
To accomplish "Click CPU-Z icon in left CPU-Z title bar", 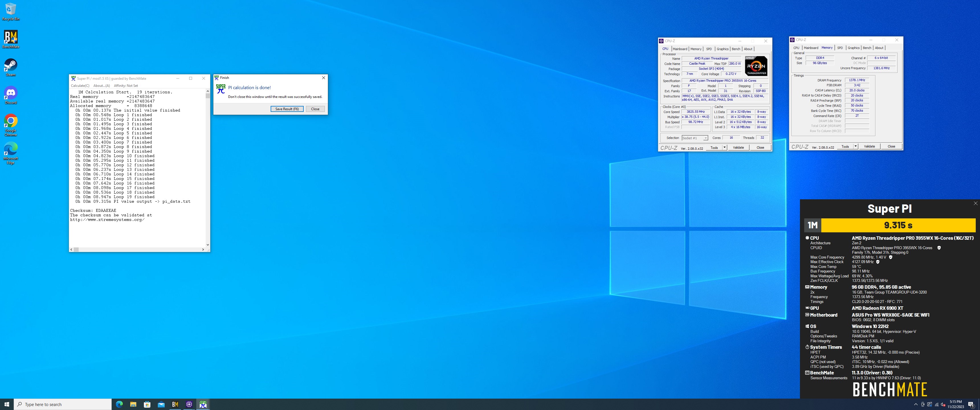I will click(661, 41).
